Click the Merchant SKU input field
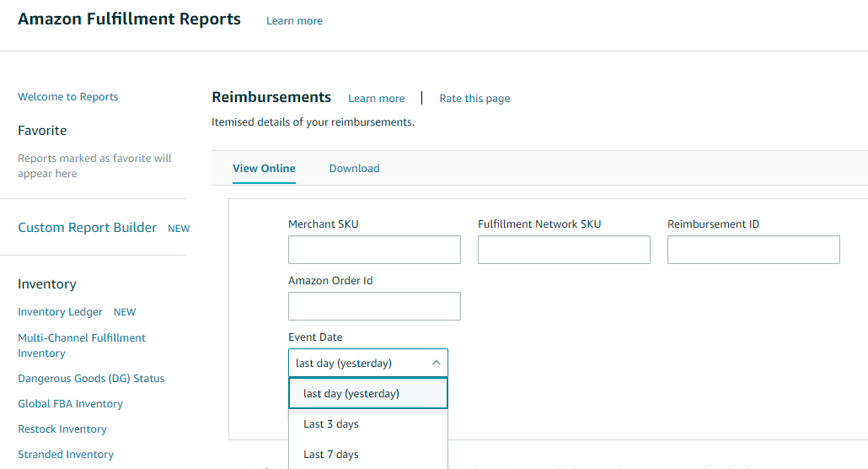 pyautogui.click(x=374, y=250)
